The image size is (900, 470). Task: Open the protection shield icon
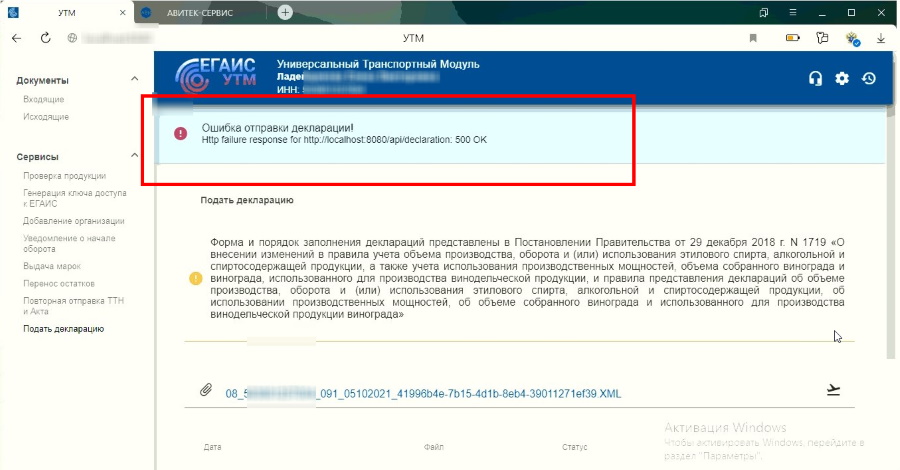tap(852, 39)
